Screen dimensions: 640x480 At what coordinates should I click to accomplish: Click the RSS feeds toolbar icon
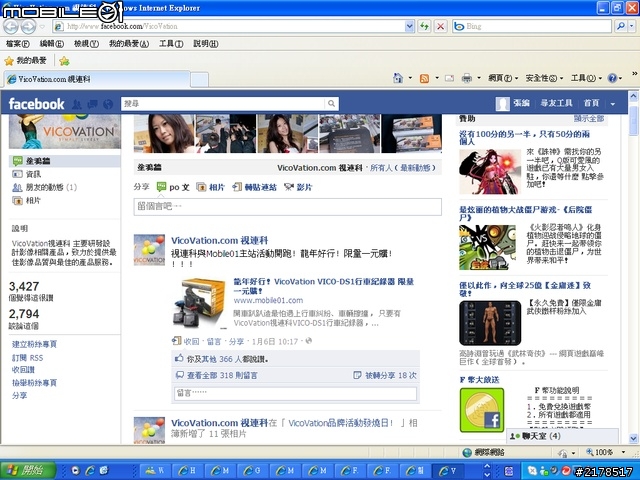[x=424, y=78]
